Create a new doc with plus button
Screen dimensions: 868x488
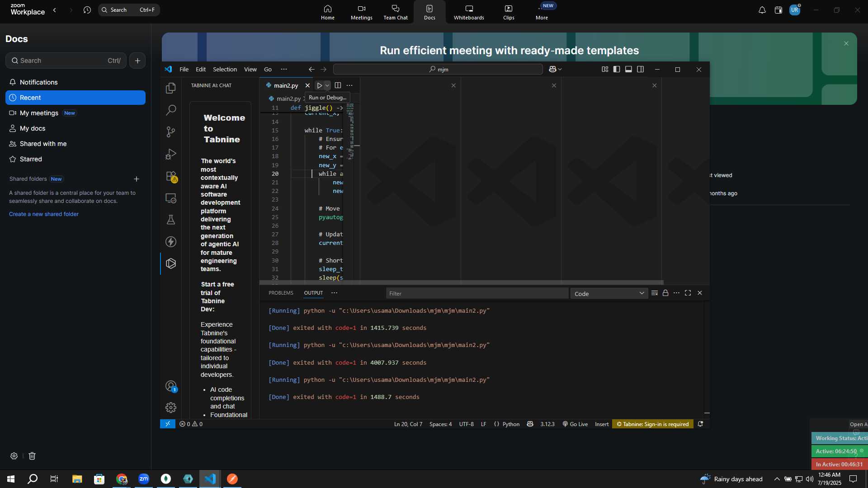click(x=137, y=61)
